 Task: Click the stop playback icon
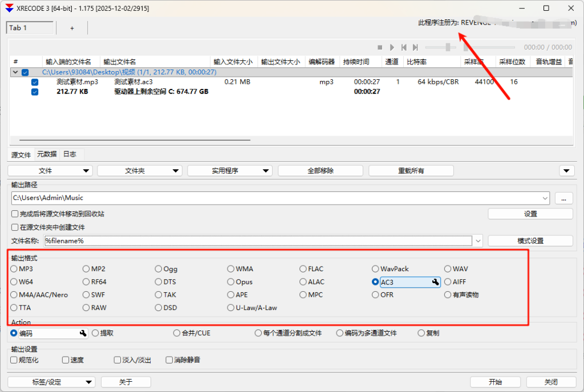coord(380,47)
